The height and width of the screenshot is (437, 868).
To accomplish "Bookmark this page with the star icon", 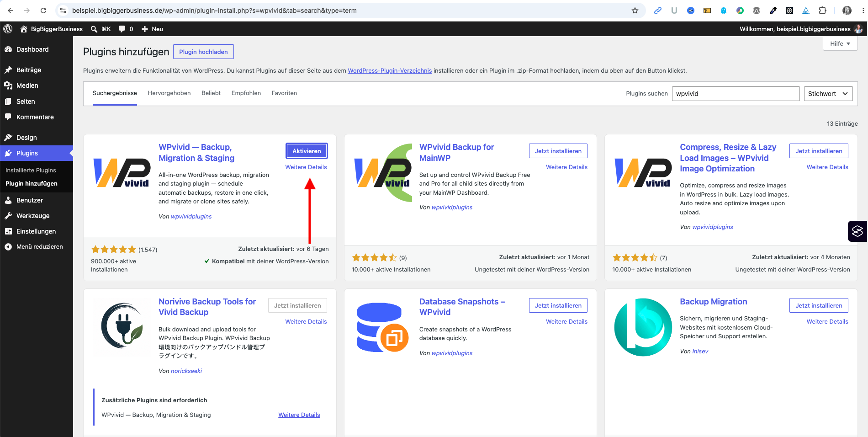I will point(635,11).
